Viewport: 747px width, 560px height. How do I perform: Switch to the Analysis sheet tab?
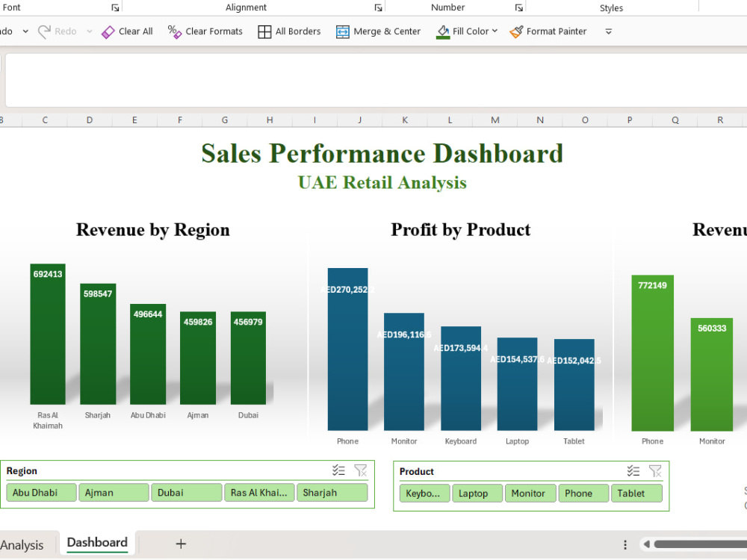coord(22,545)
